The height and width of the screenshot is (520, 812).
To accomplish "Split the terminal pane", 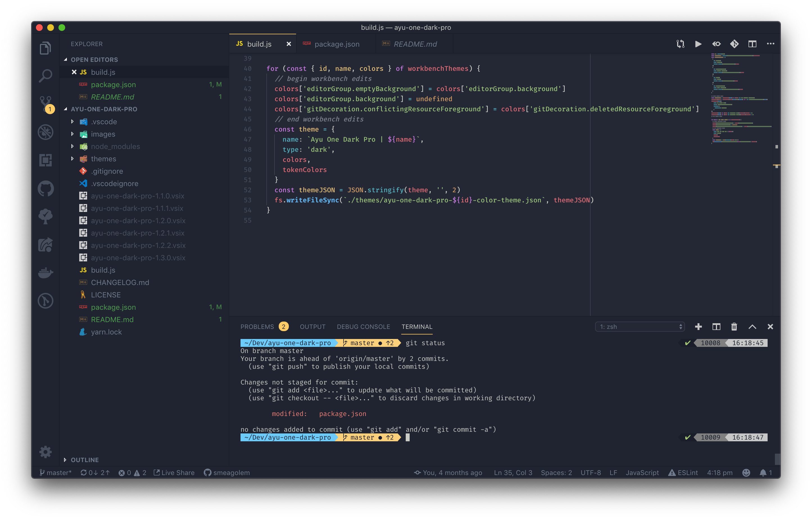I will pyautogui.click(x=716, y=327).
